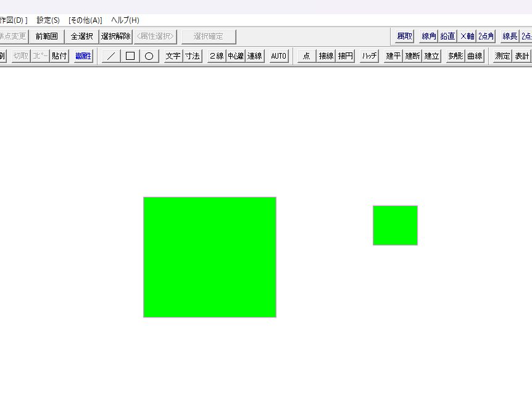Click the small green square
532x409 pixels.
(395, 225)
